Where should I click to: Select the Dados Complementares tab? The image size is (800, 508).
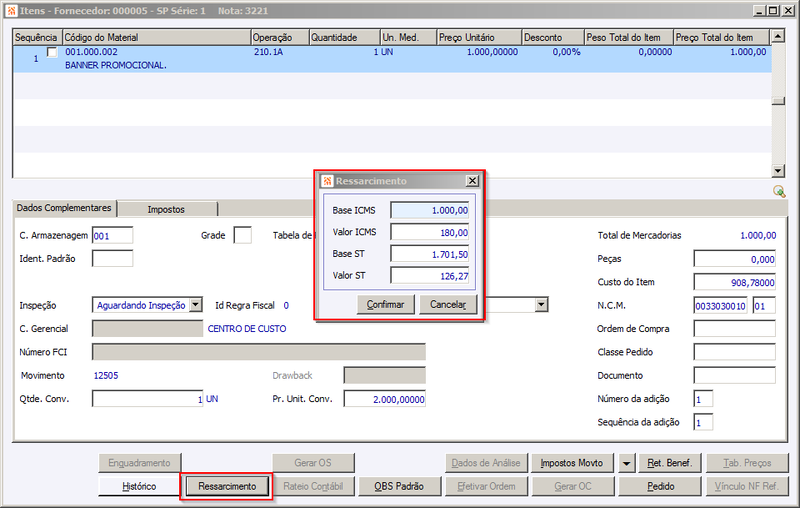point(64,208)
